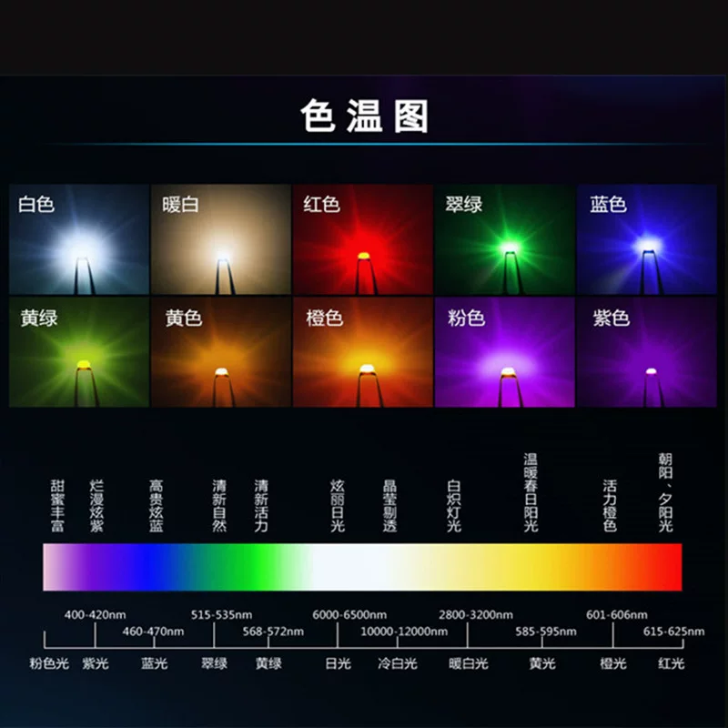Click the 色温图 title heading
This screenshot has height=728, width=728.
coord(365,116)
